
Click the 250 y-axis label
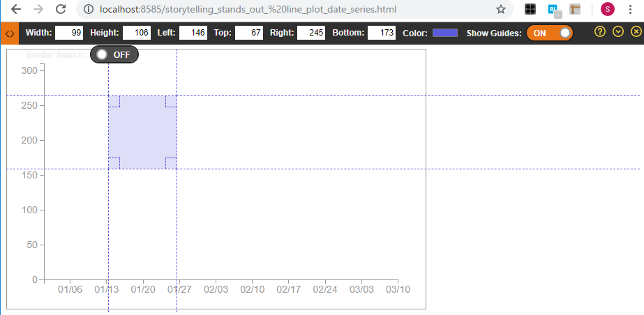(x=29, y=105)
